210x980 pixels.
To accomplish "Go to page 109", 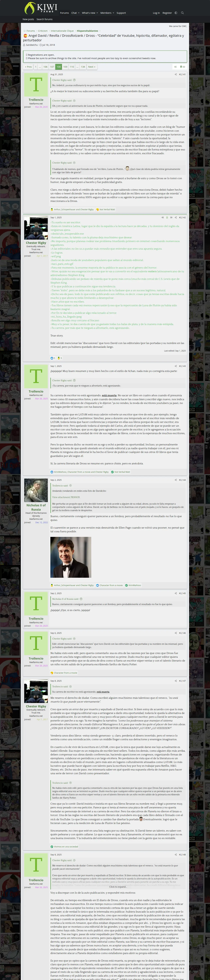I will 65,67.
